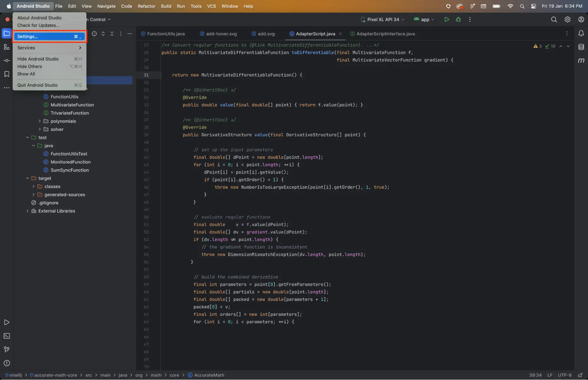The width and height of the screenshot is (588, 380).
Task: Open the Maven tool window
Action: tap(581, 61)
